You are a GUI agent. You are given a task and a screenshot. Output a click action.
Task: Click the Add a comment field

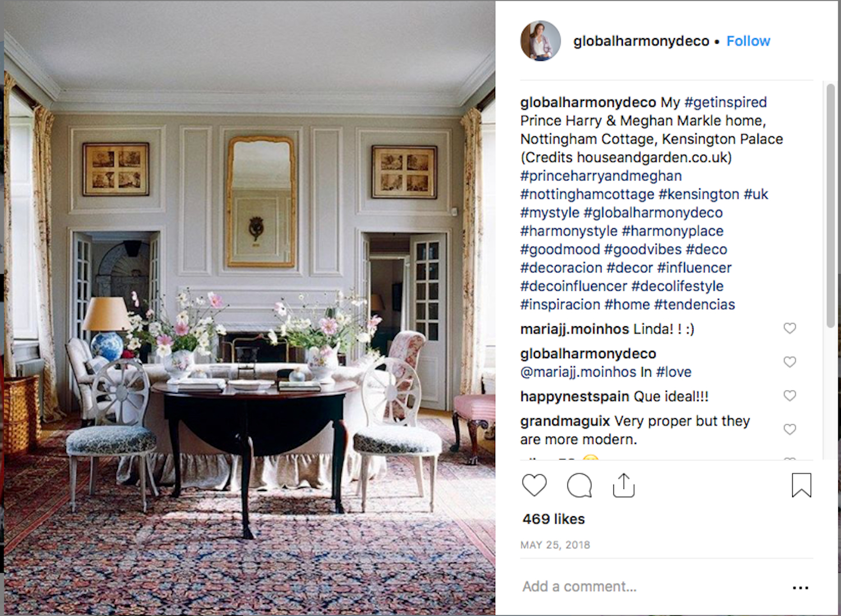pyautogui.click(x=650, y=587)
